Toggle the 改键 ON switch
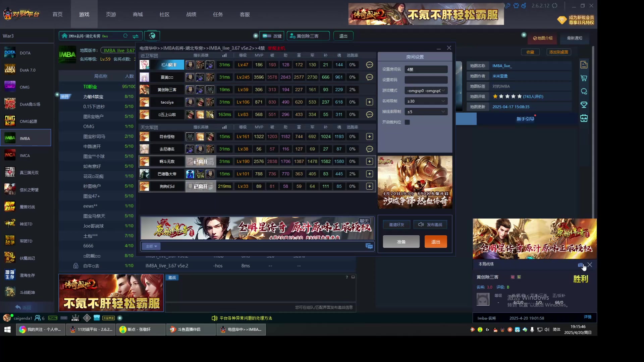This screenshot has height=362, width=644. click(x=267, y=36)
